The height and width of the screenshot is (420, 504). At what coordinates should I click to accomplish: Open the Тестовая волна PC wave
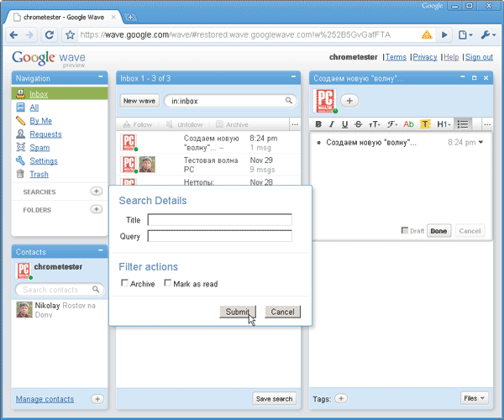coord(208,165)
